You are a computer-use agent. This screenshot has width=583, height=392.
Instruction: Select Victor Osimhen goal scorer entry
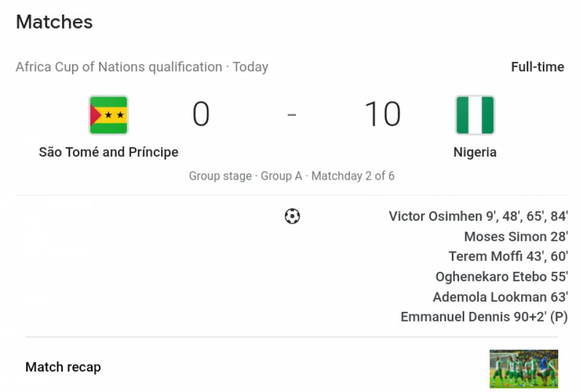pos(478,216)
